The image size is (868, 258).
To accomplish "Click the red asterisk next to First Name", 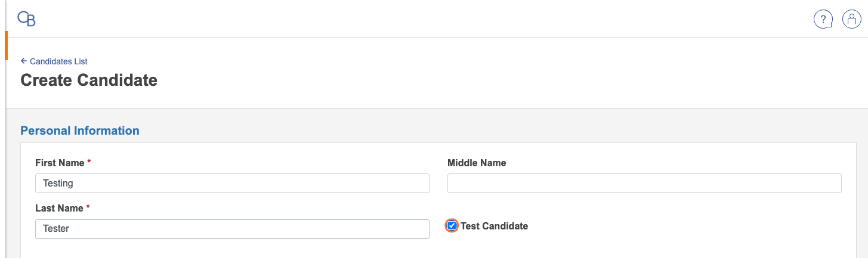I will click(89, 163).
